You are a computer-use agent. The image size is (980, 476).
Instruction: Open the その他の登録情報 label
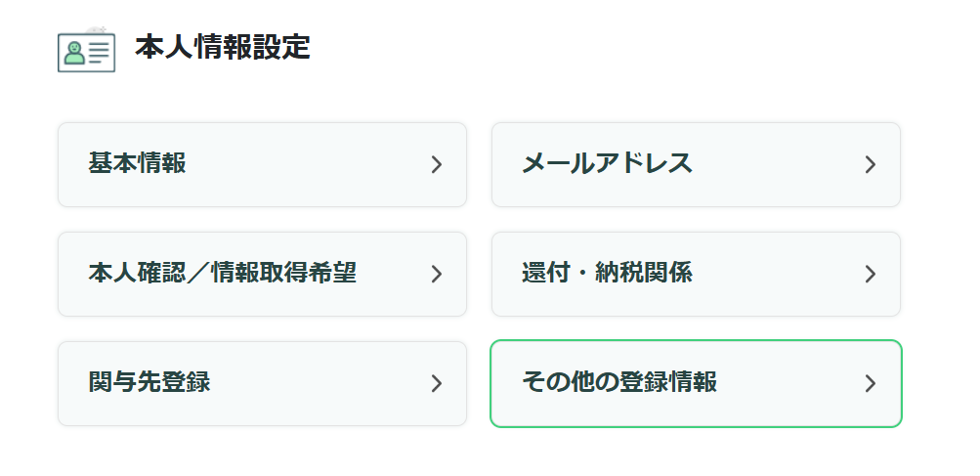[x=619, y=382]
